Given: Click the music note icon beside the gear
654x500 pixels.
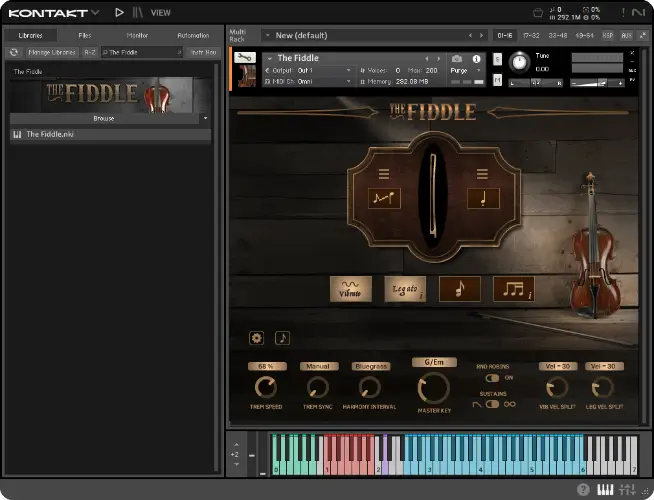Looking at the screenshot, I should coord(282,338).
